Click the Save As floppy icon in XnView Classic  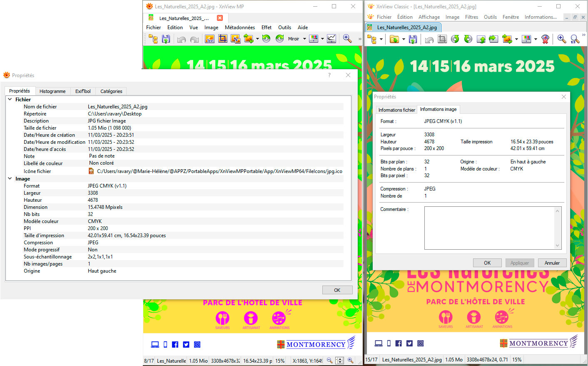click(413, 39)
